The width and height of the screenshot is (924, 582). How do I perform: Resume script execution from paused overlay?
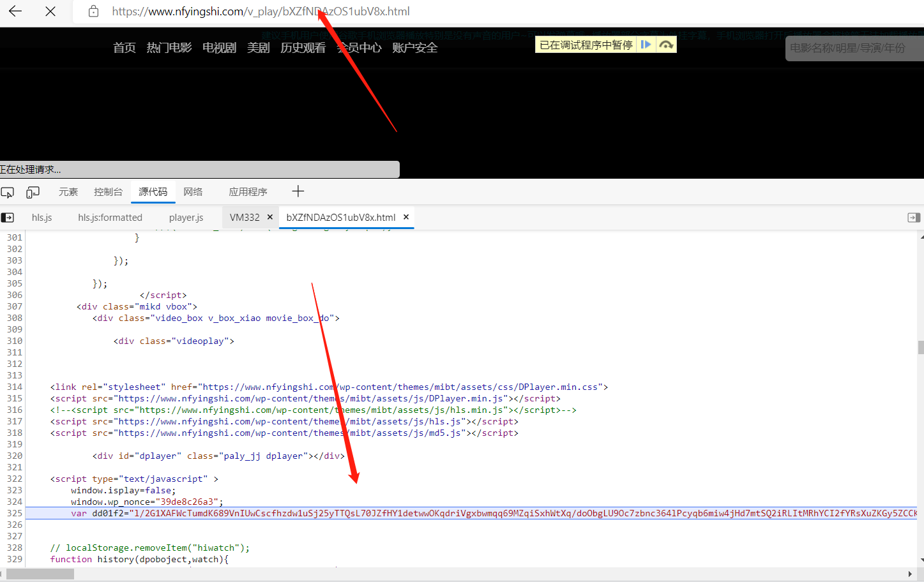pos(646,45)
